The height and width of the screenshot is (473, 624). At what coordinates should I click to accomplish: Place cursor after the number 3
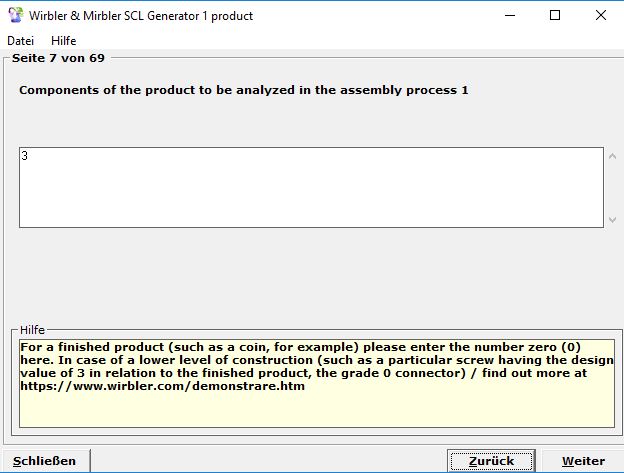(29, 156)
